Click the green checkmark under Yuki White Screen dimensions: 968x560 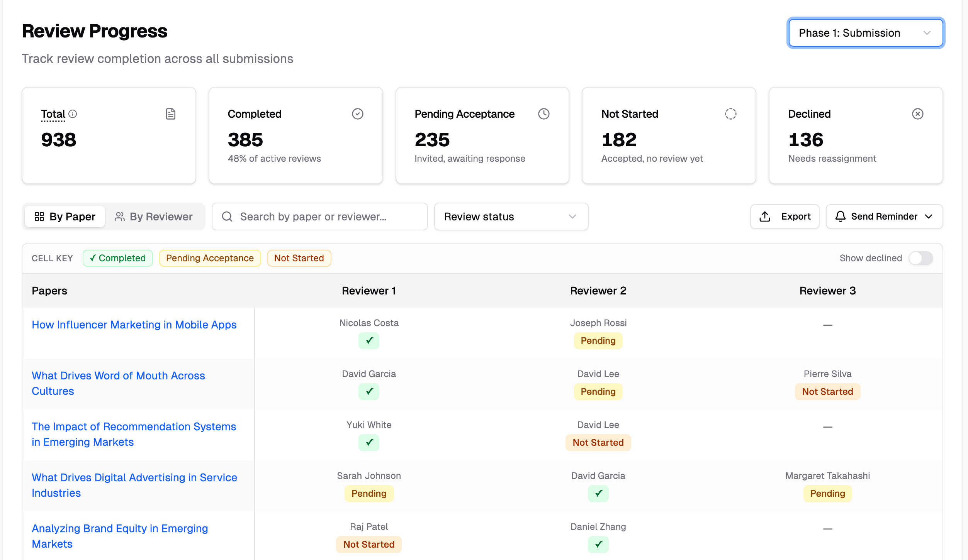click(x=369, y=443)
